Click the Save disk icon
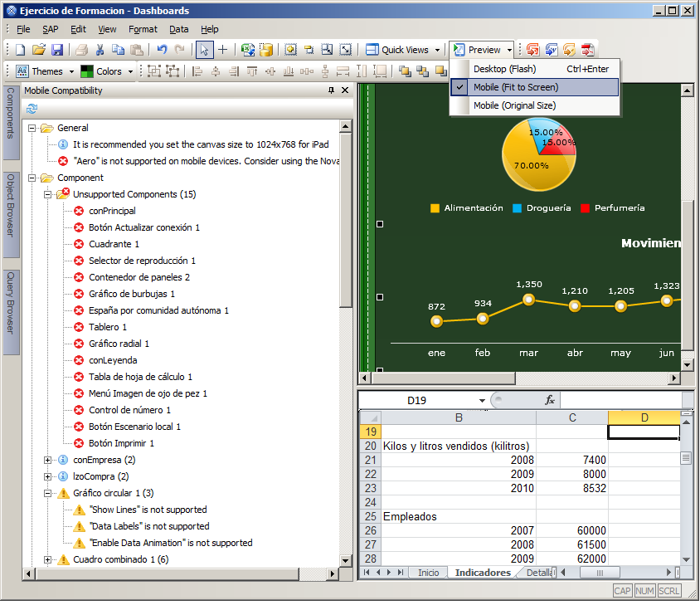 coord(56,50)
